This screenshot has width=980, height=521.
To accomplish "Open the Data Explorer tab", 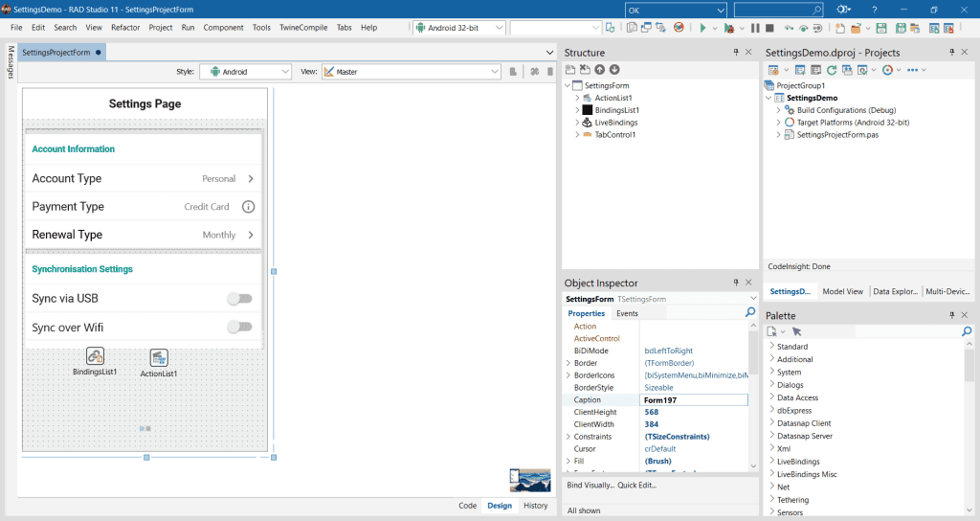I will 895,291.
